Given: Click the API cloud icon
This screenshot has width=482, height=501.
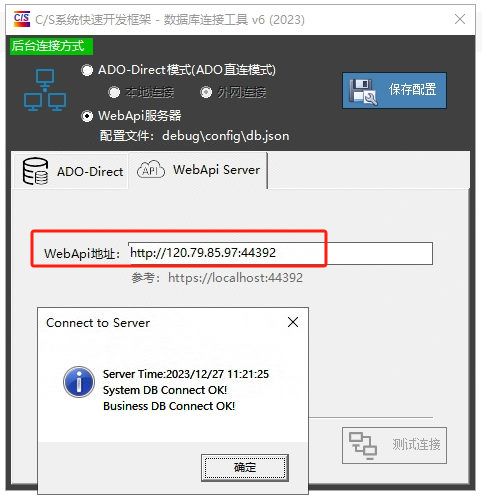Looking at the screenshot, I should click(151, 170).
